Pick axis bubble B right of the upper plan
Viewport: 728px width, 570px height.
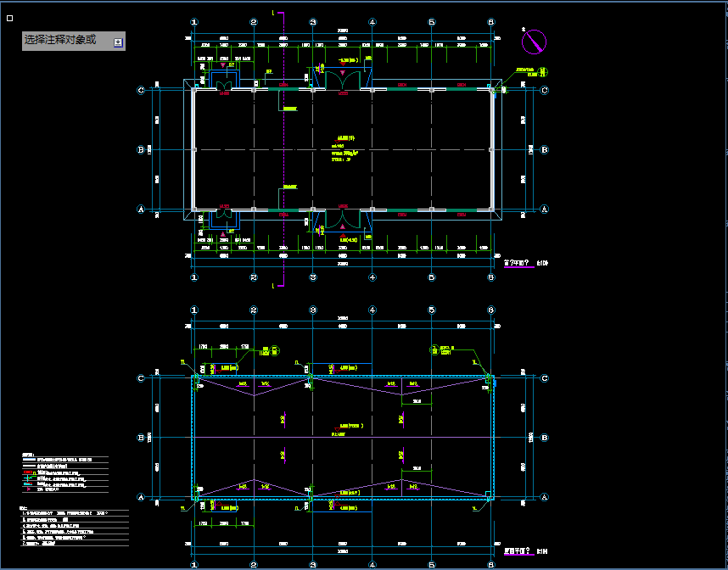click(x=545, y=150)
